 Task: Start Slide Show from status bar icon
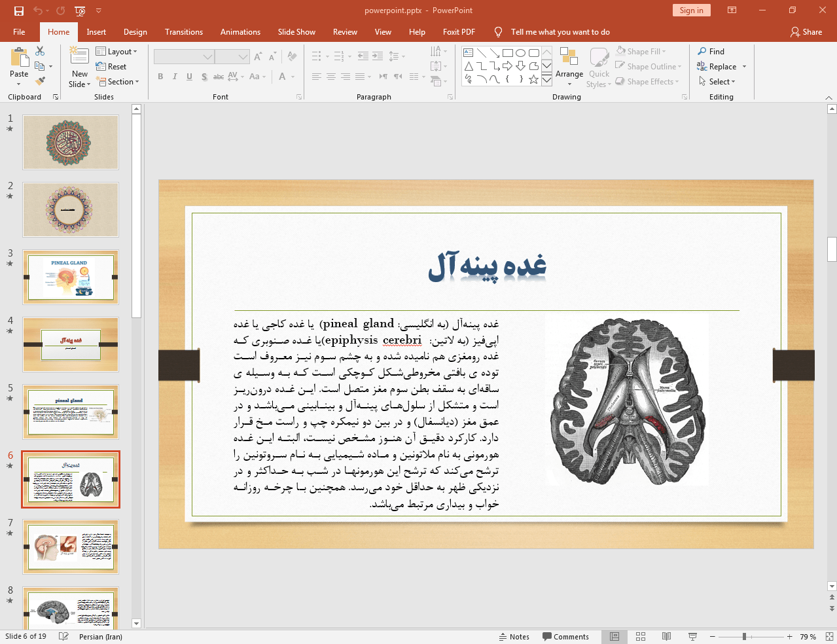(692, 637)
